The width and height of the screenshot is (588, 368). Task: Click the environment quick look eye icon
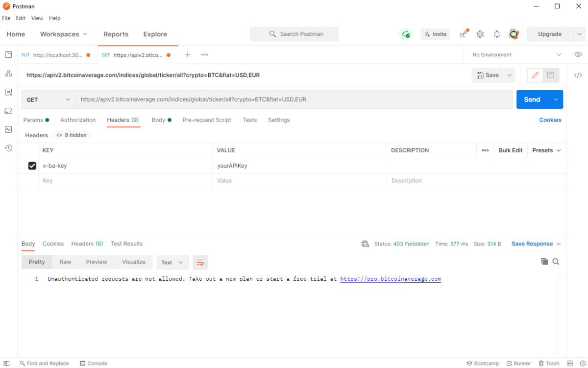(x=578, y=55)
